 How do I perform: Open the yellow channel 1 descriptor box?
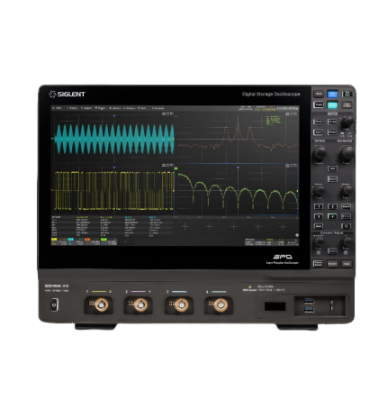coord(59,241)
